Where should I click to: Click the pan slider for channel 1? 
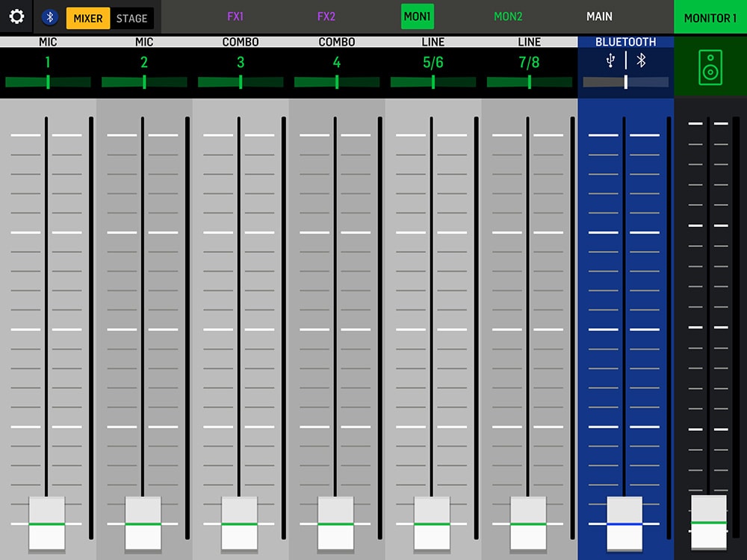[x=48, y=82]
